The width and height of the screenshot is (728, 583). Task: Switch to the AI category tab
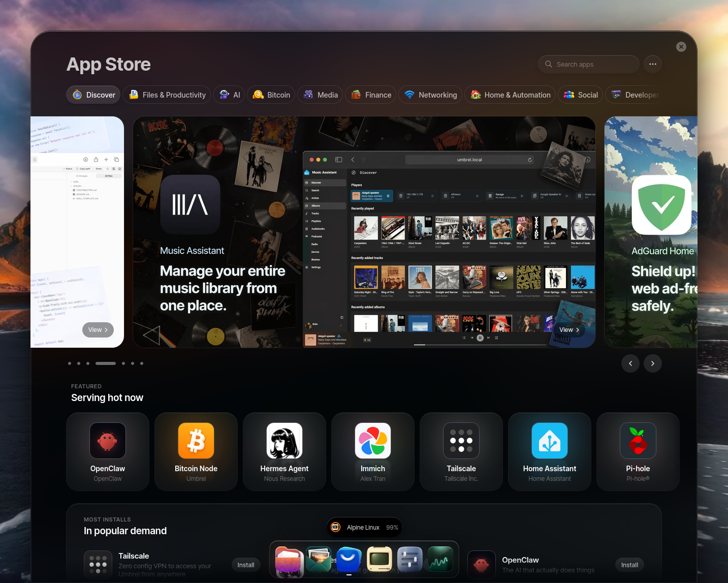(x=229, y=95)
